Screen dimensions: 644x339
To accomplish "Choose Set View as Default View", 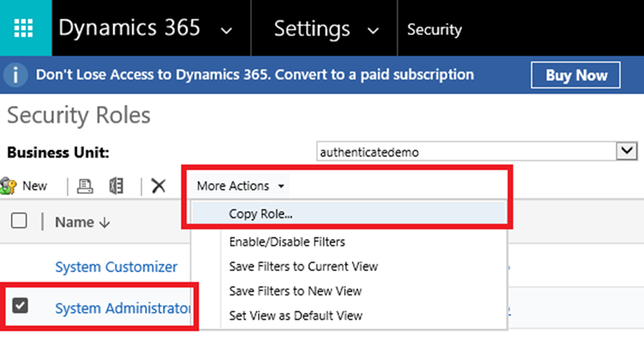I will 296,315.
